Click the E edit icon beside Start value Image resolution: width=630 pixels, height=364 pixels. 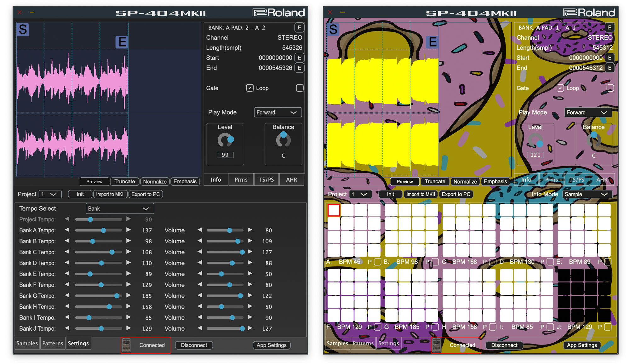pos(299,58)
